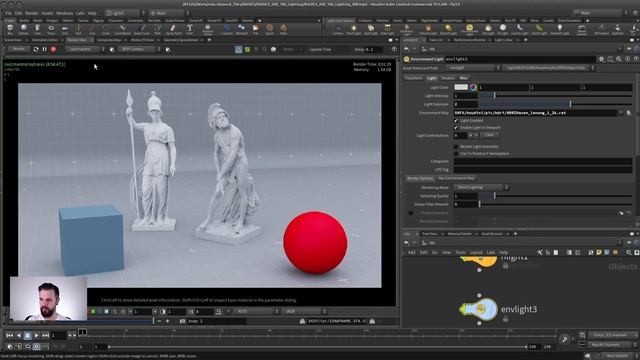
Task: Enable Clip To Positive Y Hemisphere
Action: (x=456, y=154)
